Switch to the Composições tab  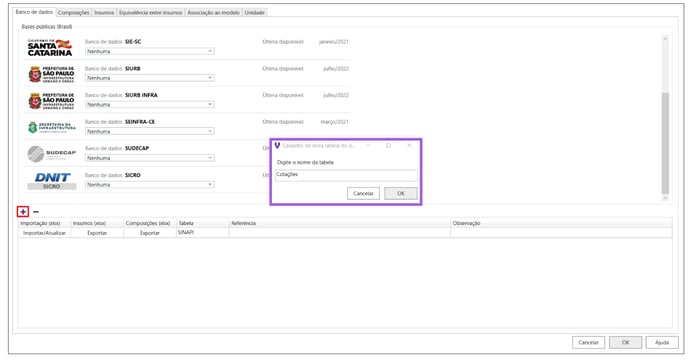point(73,13)
